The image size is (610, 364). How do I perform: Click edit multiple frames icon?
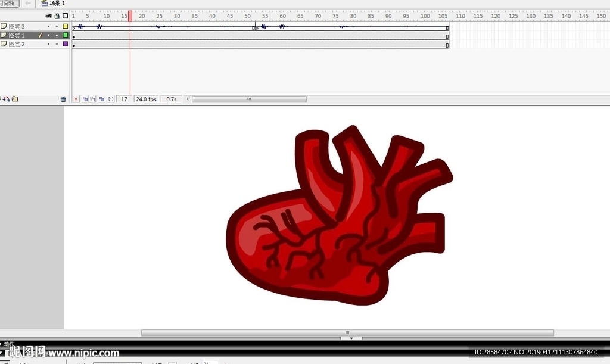click(101, 99)
